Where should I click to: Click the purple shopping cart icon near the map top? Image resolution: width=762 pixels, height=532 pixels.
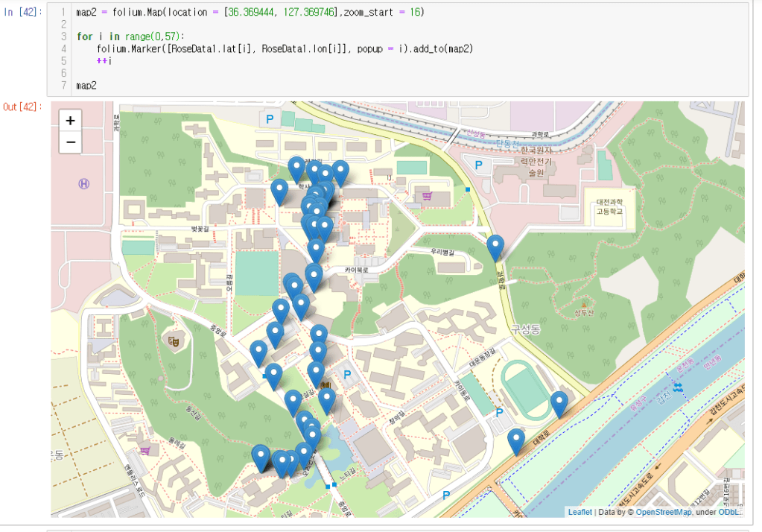coord(428,197)
